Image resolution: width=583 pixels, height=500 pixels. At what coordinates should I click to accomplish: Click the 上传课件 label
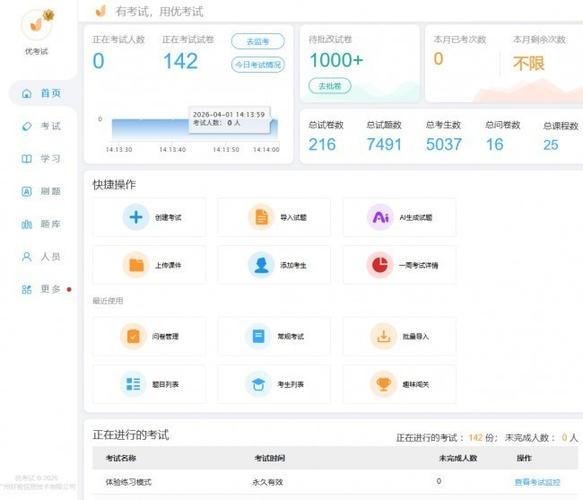168,265
